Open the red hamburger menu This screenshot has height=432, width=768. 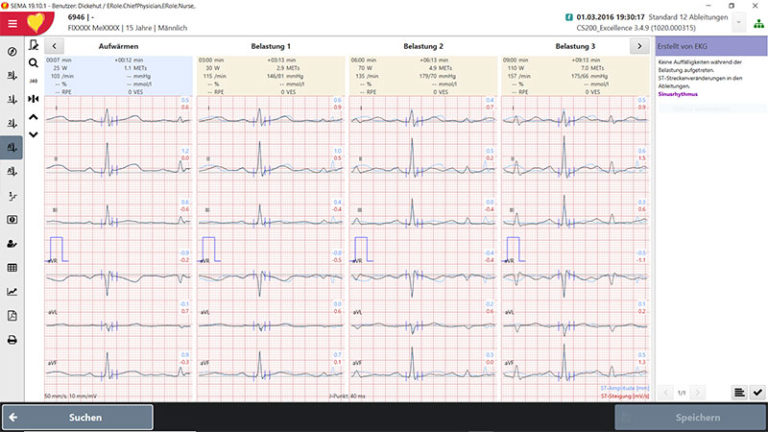[12, 21]
